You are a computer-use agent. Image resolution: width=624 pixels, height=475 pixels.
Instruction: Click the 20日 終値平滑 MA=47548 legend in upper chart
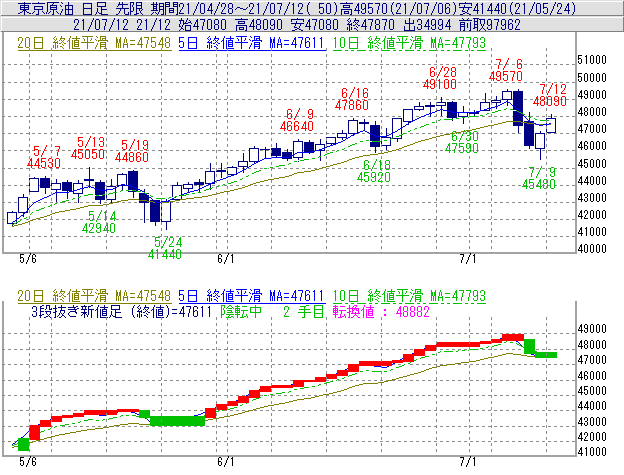[94, 43]
